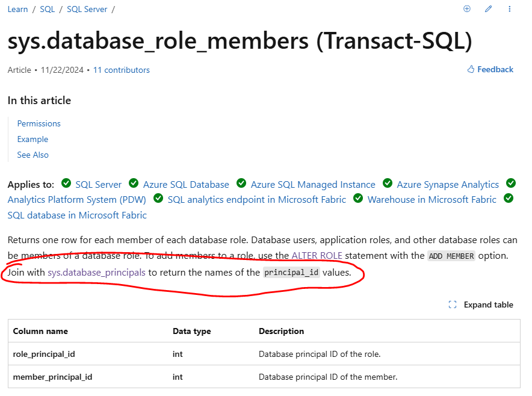
Task: Open Analytics Platform System (PDW) link
Action: 76,200
